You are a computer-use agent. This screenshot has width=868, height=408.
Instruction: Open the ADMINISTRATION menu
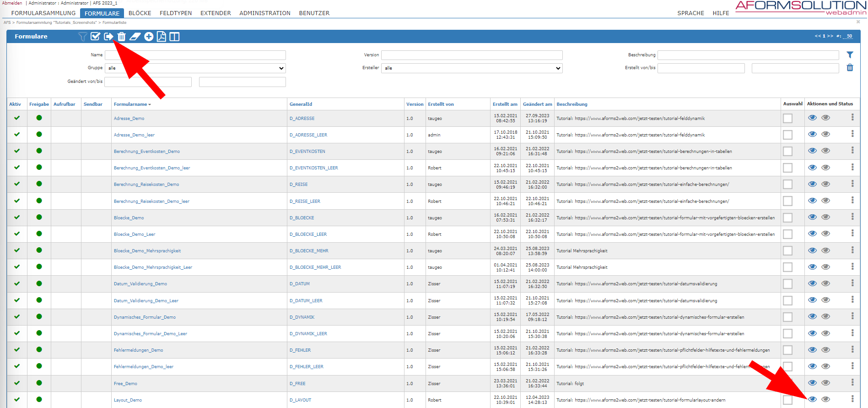[264, 13]
